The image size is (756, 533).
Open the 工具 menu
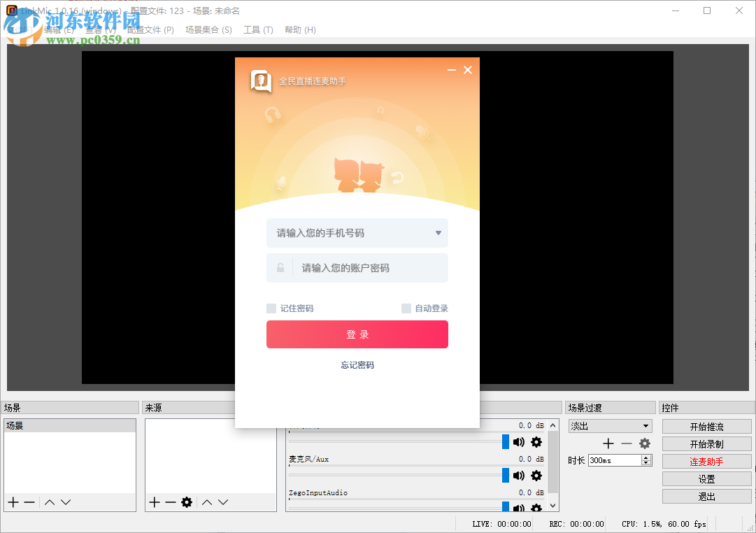coord(258,29)
